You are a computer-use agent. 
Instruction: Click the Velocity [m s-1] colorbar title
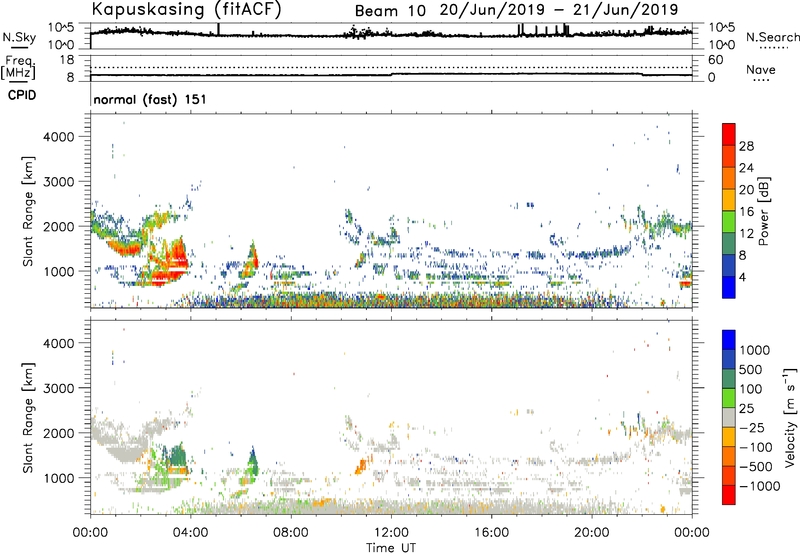click(x=790, y=417)
